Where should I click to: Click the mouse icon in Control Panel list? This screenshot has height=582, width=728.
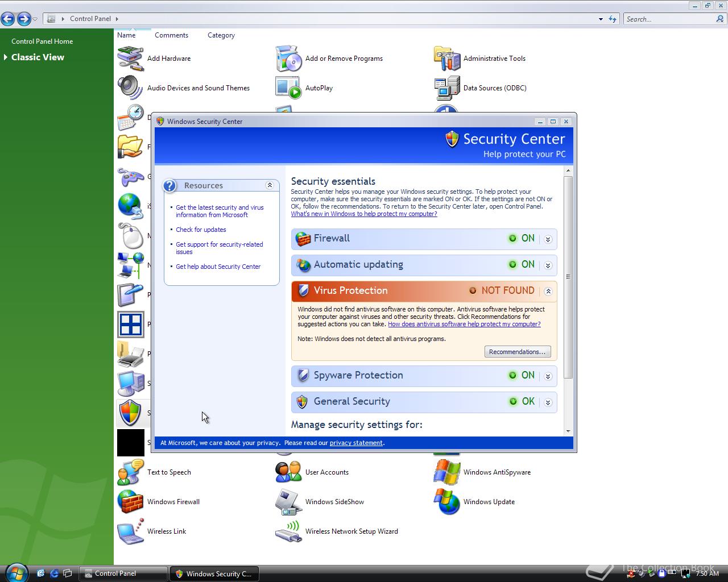click(x=130, y=236)
